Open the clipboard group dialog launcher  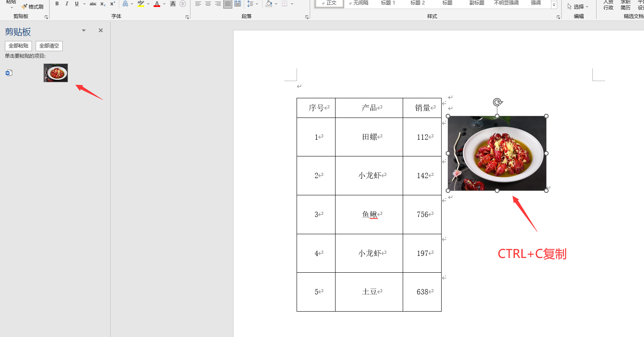coord(46,17)
